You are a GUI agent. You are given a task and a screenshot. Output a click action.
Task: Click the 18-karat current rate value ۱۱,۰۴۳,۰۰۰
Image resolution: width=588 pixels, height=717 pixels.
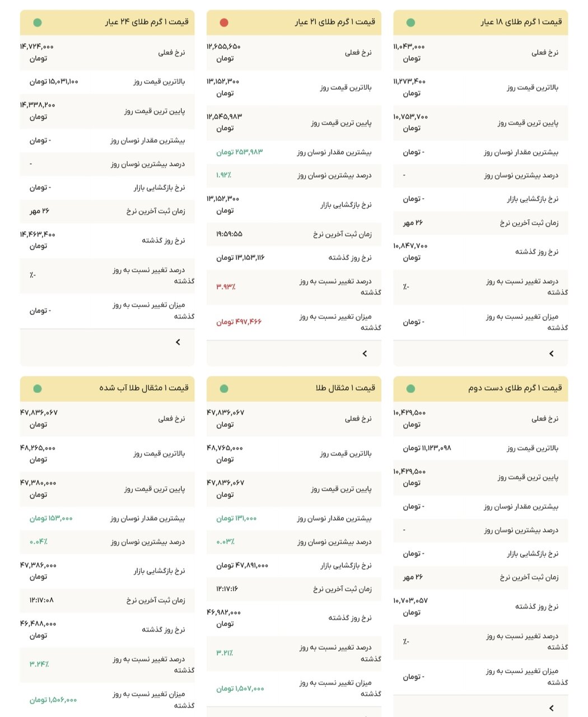pyautogui.click(x=409, y=47)
